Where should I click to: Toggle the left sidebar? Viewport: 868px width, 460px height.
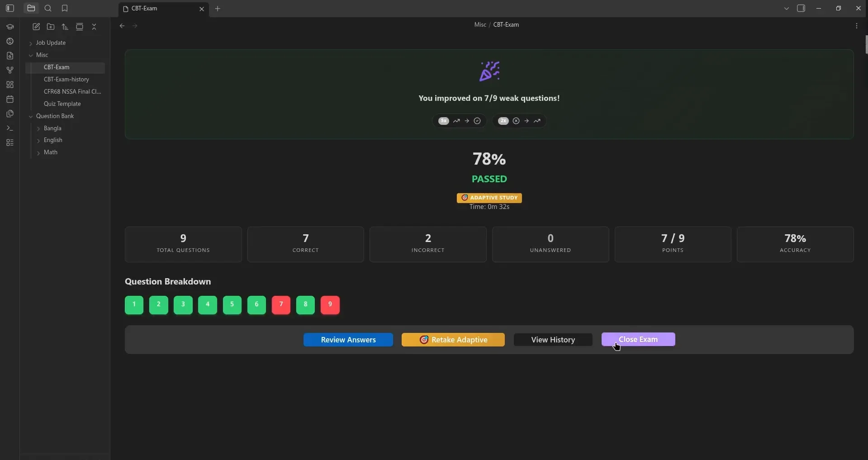[10, 8]
